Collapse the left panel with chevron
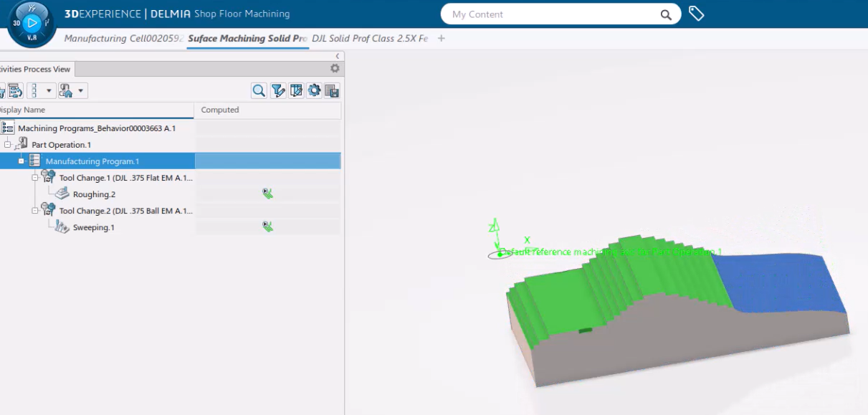Image resolution: width=868 pixels, height=415 pixels. [x=338, y=56]
